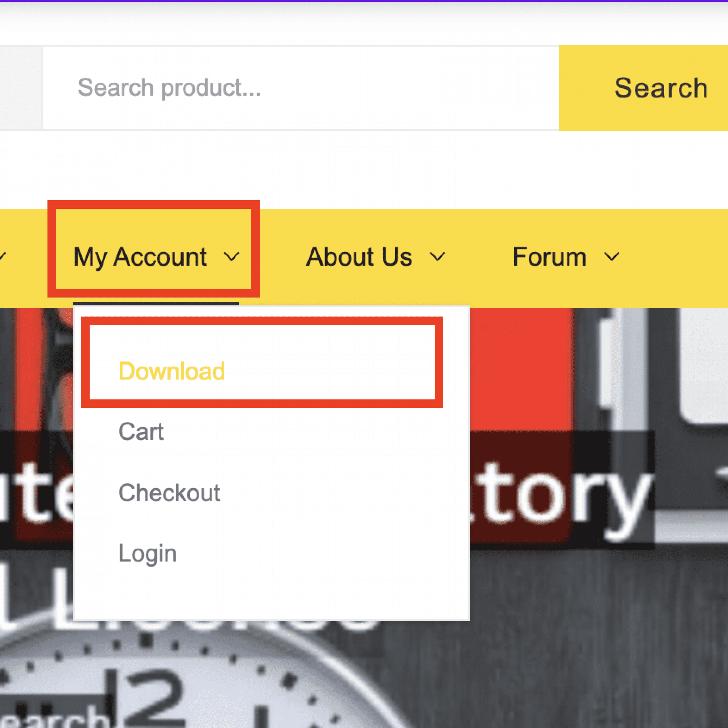Choose Checkout from the submenu
This screenshot has width=728, height=728.
coord(169,493)
